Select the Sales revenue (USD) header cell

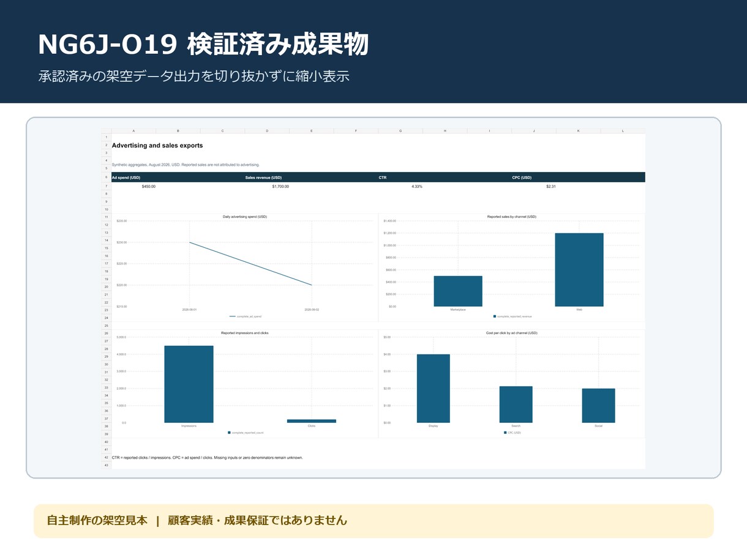pos(311,177)
